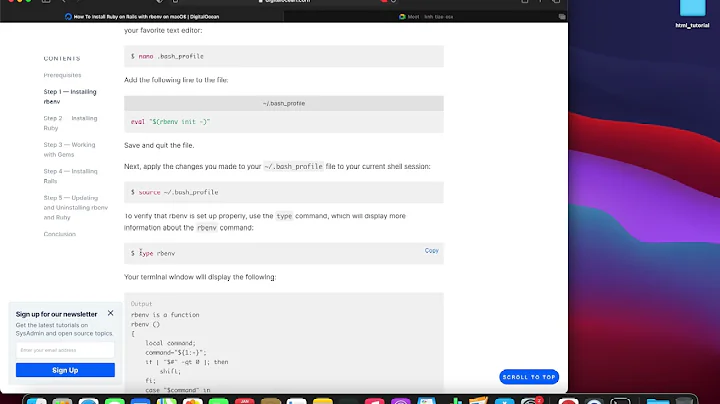
Task: Click the inline 'type' code word in paragraph
Action: coord(284,216)
